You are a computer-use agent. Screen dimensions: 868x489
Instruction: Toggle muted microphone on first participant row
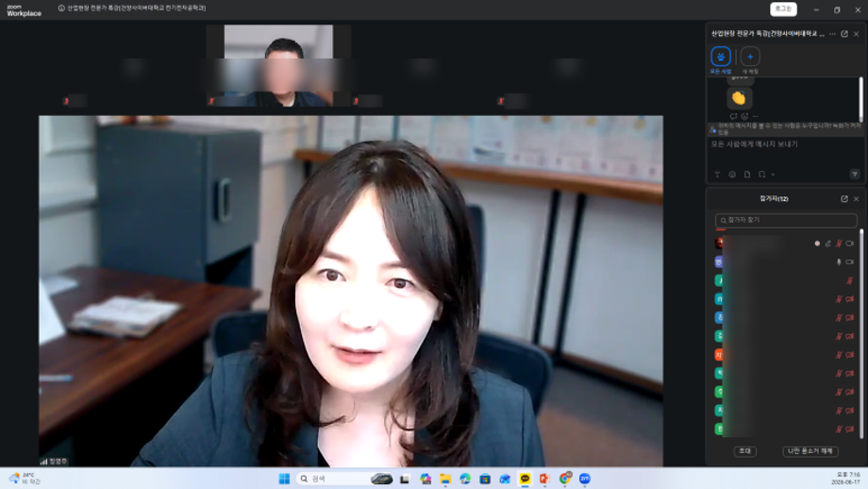tap(839, 244)
